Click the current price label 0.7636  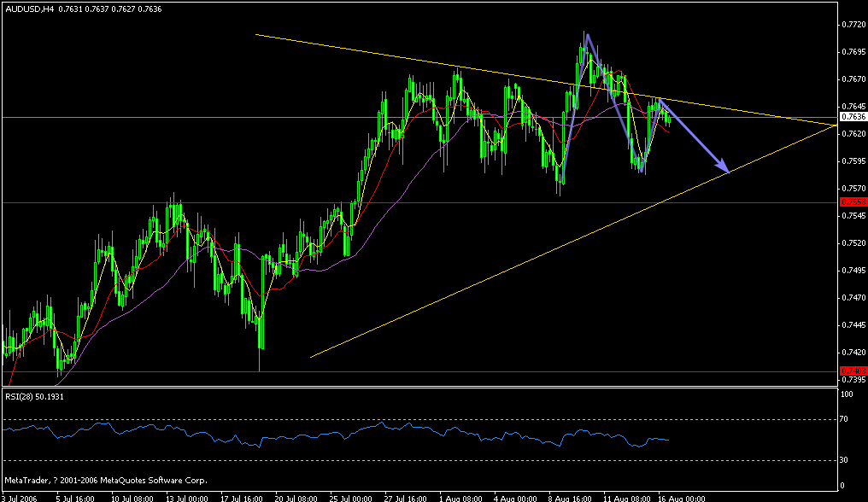(x=853, y=117)
